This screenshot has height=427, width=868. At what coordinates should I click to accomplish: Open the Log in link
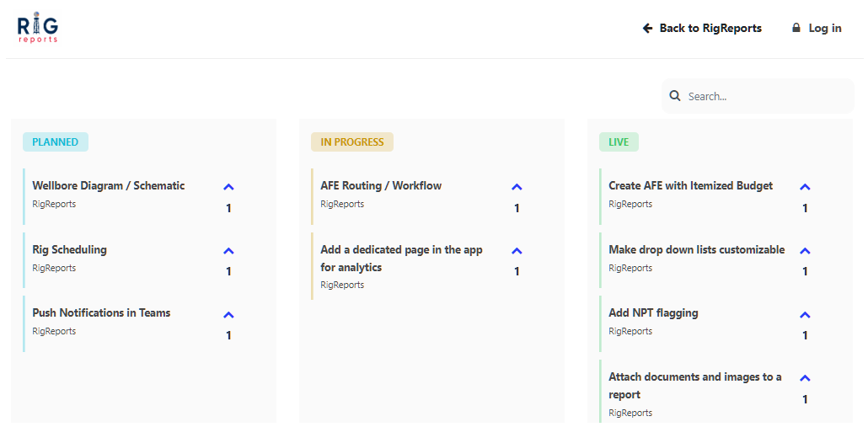click(817, 28)
